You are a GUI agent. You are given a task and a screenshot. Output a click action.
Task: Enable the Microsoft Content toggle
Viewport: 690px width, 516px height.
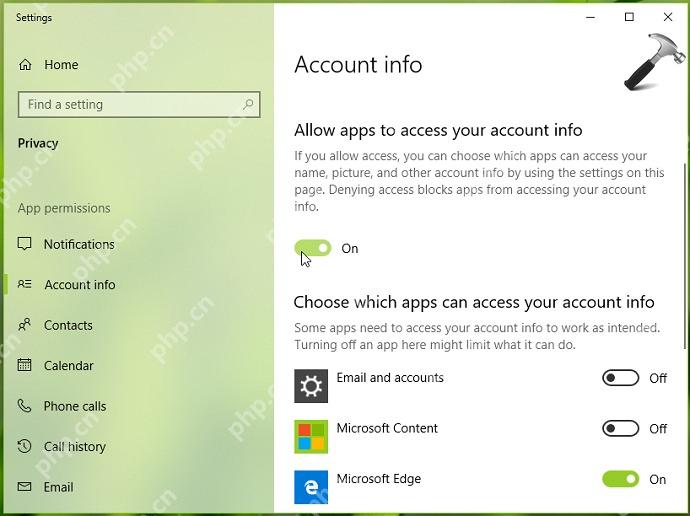[620, 428]
